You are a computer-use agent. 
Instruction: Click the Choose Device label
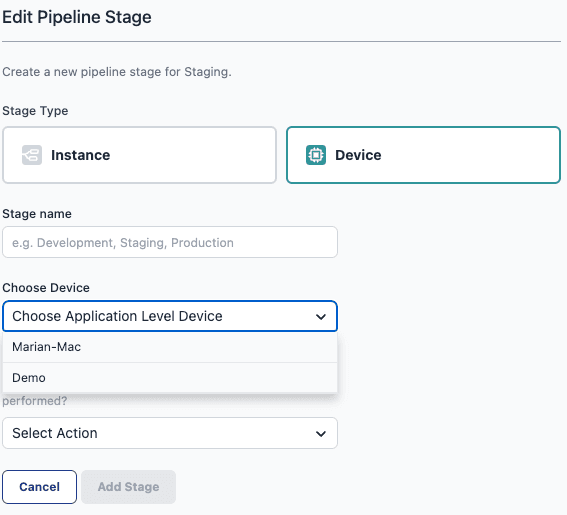click(46, 288)
